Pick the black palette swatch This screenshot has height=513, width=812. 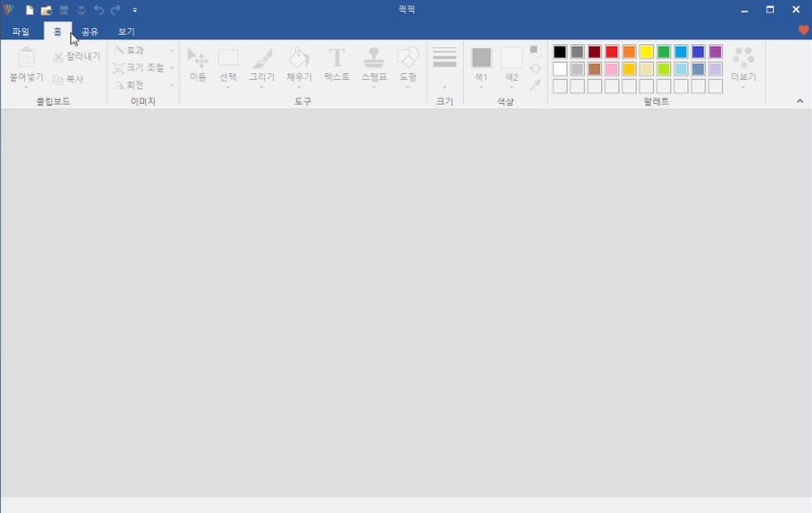click(560, 52)
